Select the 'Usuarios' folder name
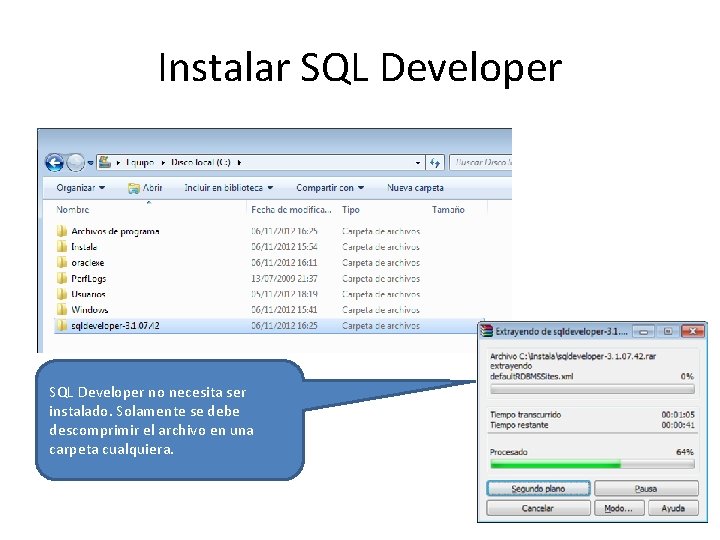The height and width of the screenshot is (540, 720). 88,294
